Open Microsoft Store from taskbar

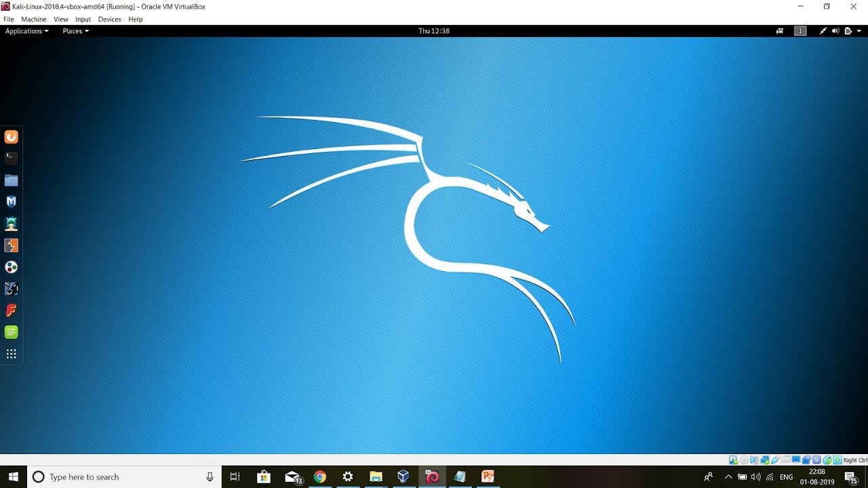tap(264, 477)
